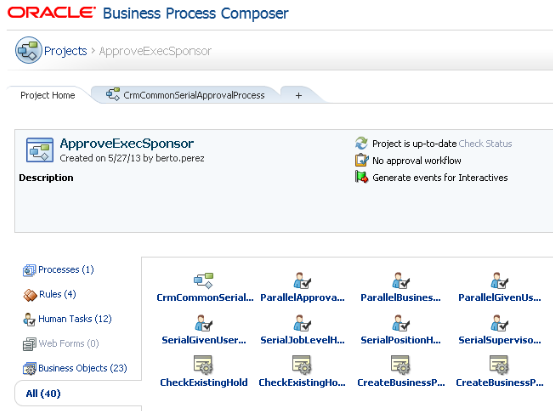Filter by Processes (1)
The width and height of the screenshot is (555, 413).
66,270
